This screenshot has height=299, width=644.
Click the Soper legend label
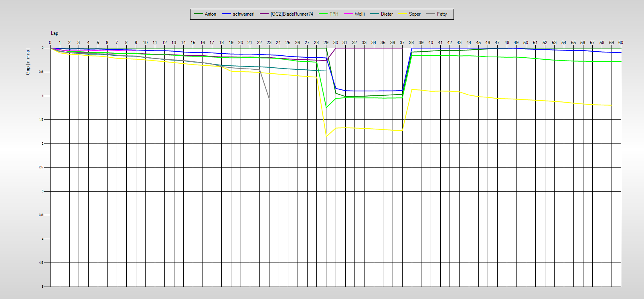click(x=415, y=14)
